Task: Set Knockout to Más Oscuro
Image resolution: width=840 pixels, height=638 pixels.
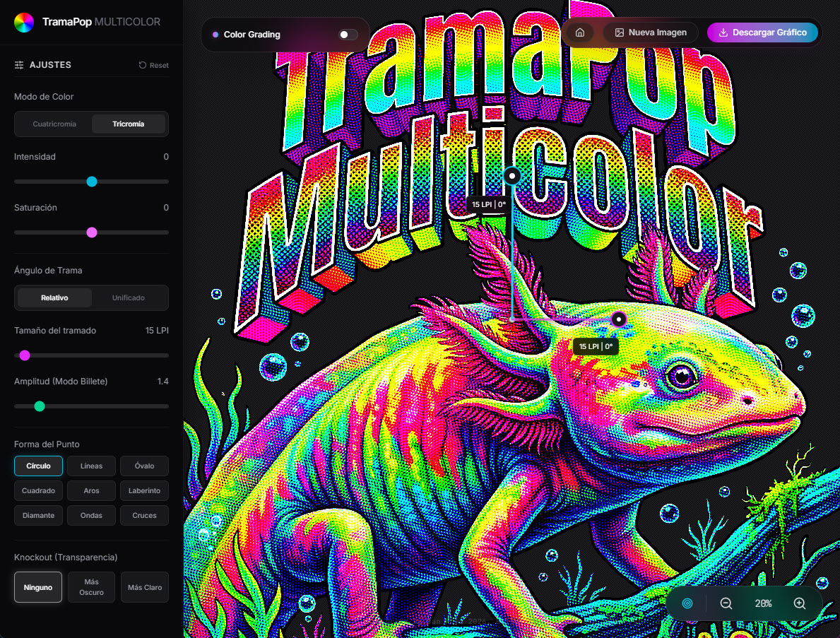Action: pyautogui.click(x=92, y=587)
